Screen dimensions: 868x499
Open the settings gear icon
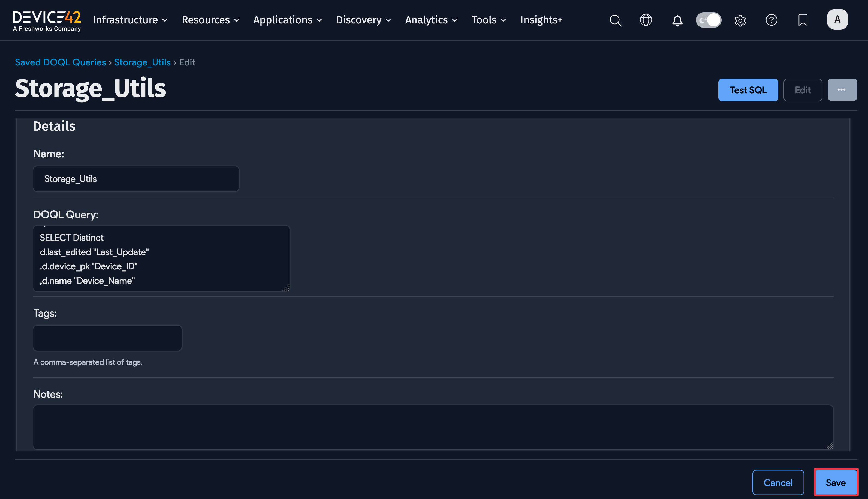tap(740, 20)
